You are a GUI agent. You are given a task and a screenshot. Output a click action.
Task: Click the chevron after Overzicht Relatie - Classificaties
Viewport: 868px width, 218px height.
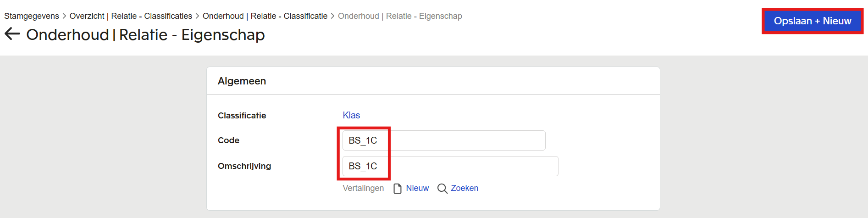click(198, 16)
